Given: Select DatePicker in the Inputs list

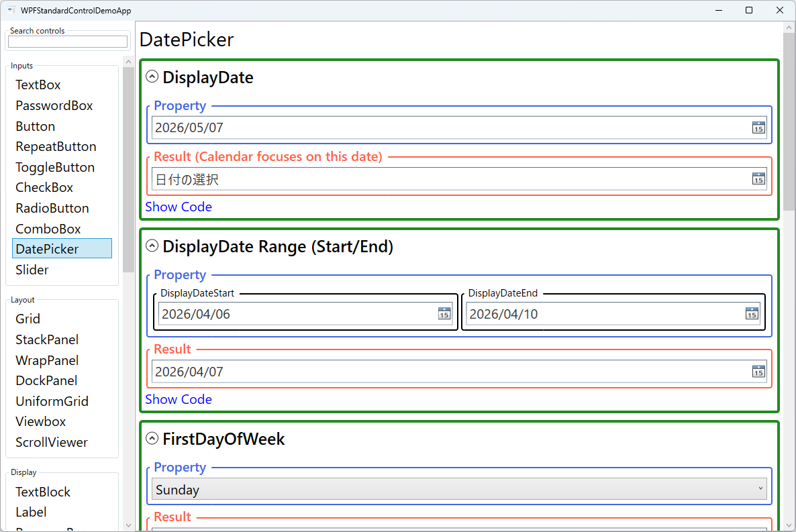Looking at the screenshot, I should point(62,249).
